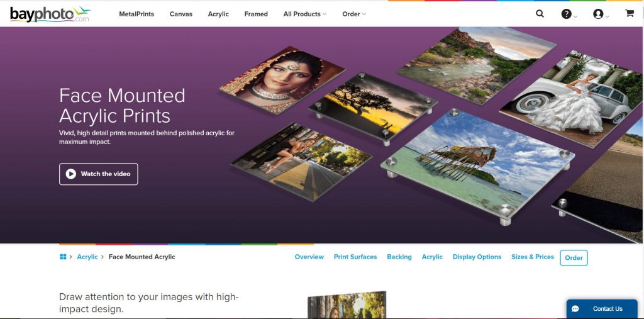This screenshot has width=644, height=319.
Task: Expand the help icon dropdown arrow
Action: click(575, 16)
